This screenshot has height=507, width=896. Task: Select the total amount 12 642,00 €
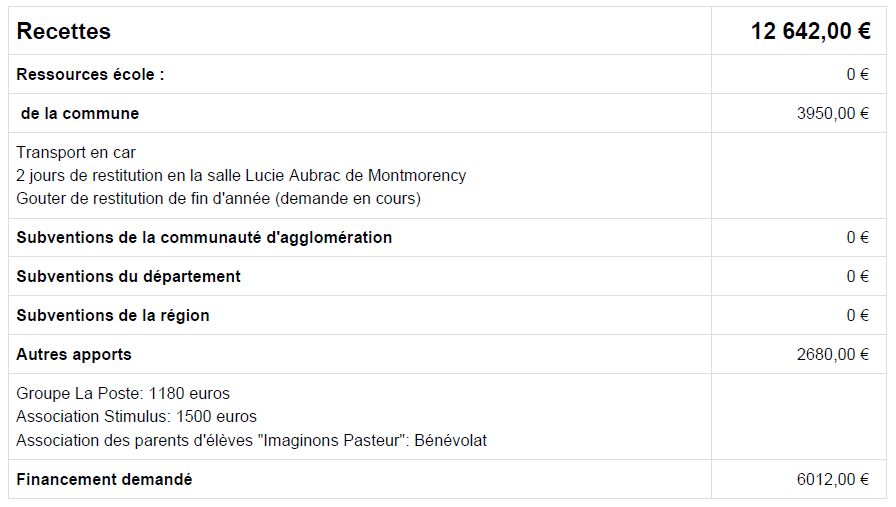coord(810,31)
